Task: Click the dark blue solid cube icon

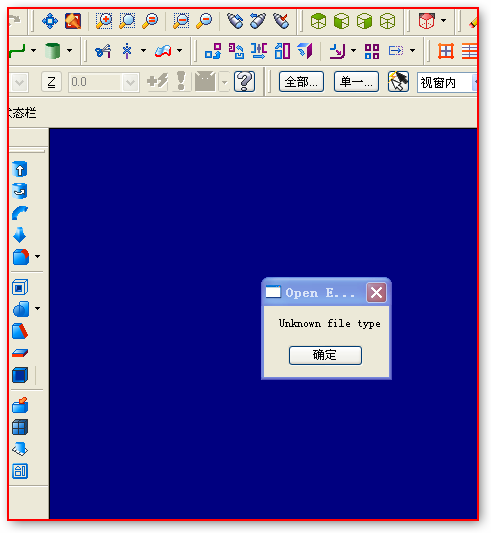Action: (20, 375)
